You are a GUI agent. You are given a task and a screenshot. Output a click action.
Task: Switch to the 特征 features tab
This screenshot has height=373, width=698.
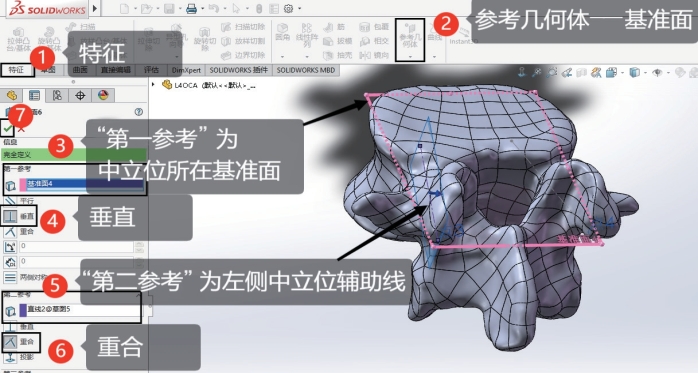pyautogui.click(x=16, y=70)
